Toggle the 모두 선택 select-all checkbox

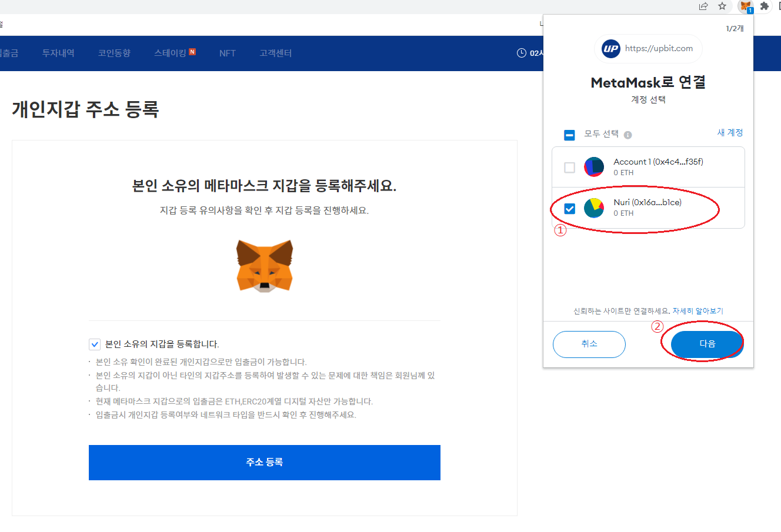pyautogui.click(x=569, y=135)
